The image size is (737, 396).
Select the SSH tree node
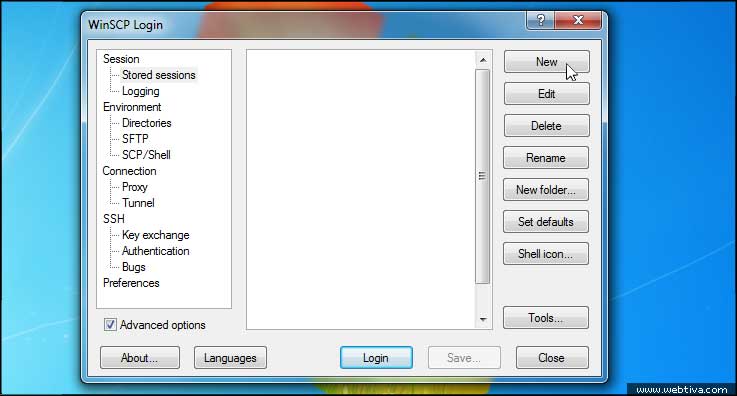tap(114, 219)
